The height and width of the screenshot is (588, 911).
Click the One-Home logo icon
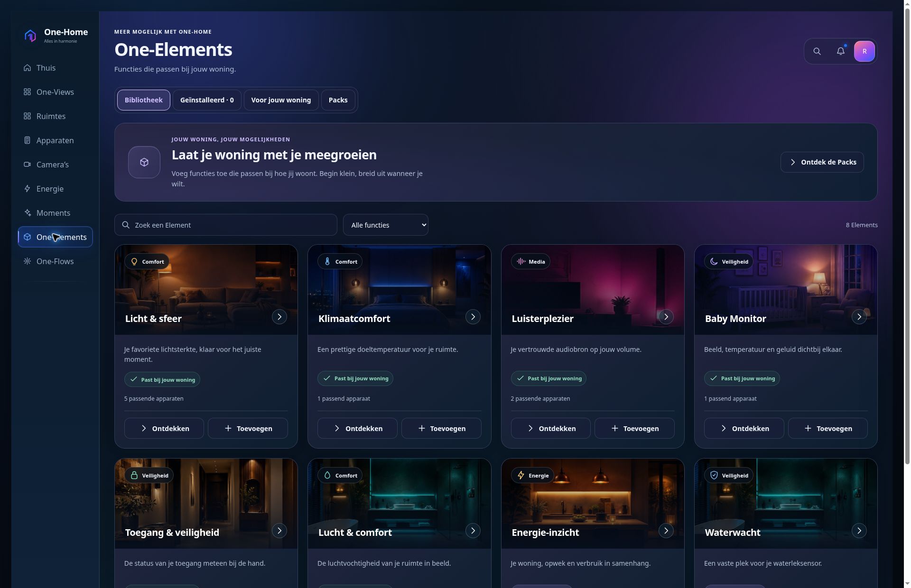[30, 36]
